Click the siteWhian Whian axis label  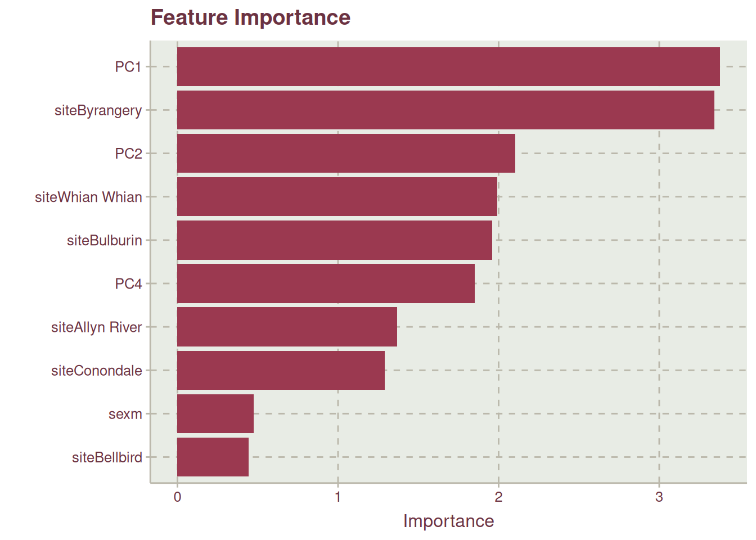click(88, 197)
